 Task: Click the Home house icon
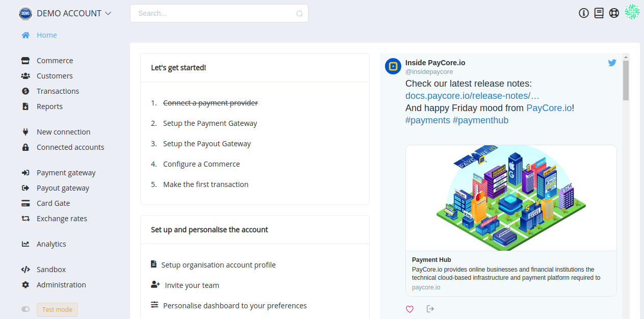tap(25, 35)
